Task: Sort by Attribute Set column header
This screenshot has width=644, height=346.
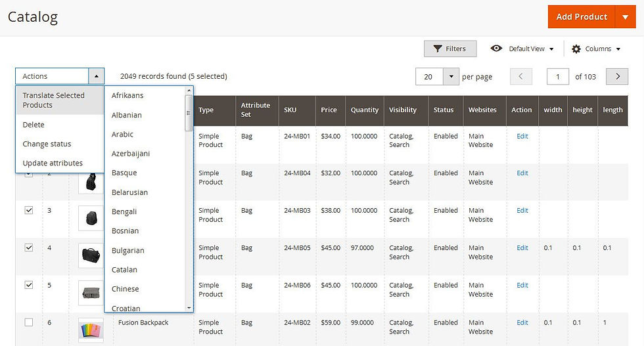Action: (x=257, y=110)
